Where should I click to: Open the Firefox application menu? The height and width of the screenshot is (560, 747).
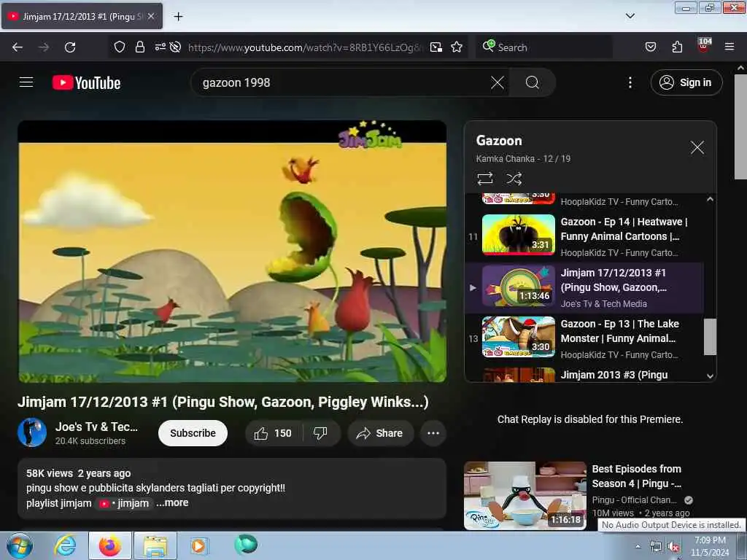coord(729,47)
